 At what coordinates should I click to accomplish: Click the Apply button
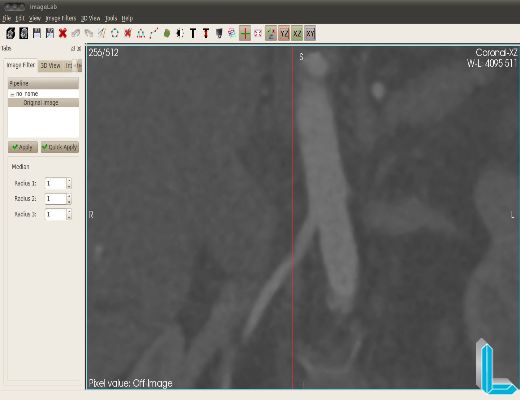(x=23, y=147)
